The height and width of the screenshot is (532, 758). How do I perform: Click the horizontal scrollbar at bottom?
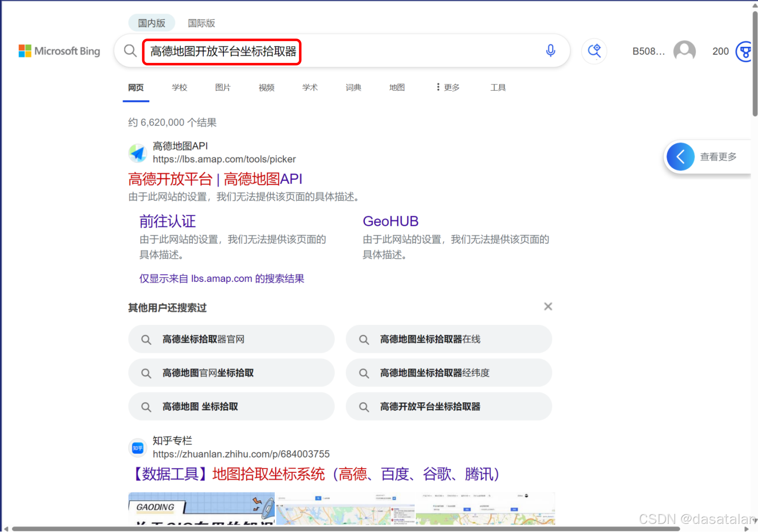click(x=346, y=529)
